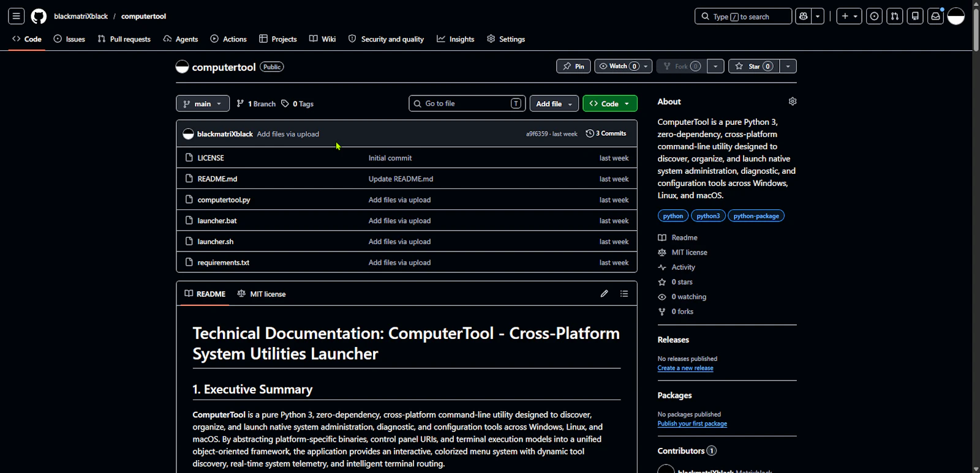This screenshot has width=980, height=473.
Task: Expand the green Code dropdown
Action: point(610,103)
